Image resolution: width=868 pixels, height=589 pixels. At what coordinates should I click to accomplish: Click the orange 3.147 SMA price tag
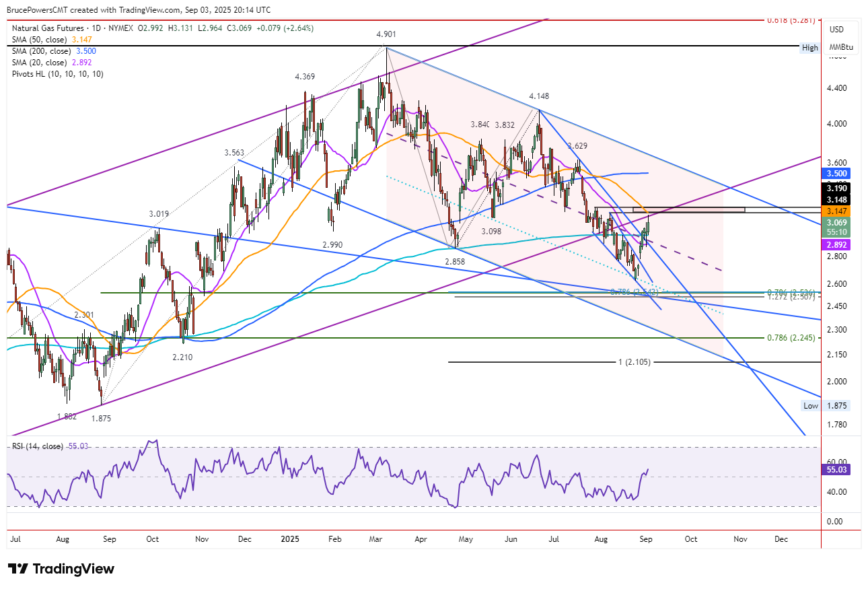[838, 211]
